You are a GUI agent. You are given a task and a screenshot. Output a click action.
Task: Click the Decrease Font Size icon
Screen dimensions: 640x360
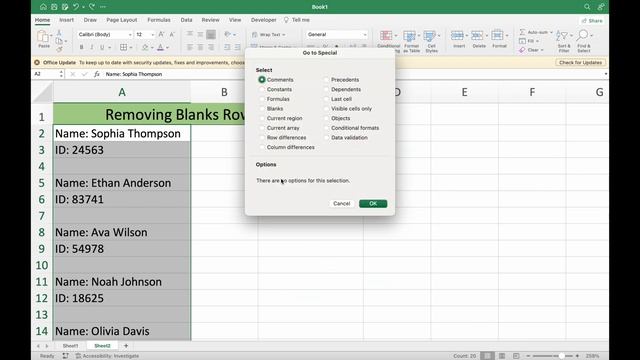tap(172, 34)
